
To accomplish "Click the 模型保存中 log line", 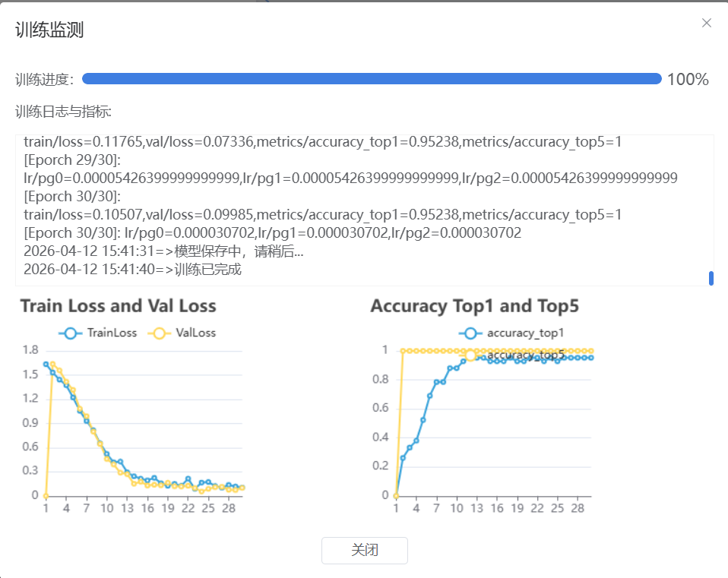I will (x=163, y=251).
